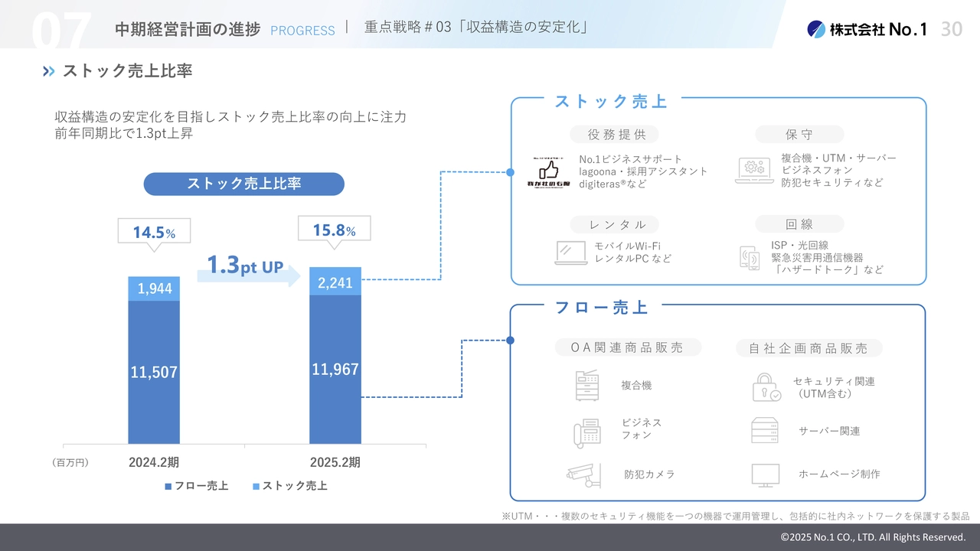Select the 自社企画商品販売 category label
Screen dimensions: 980x551
point(809,348)
